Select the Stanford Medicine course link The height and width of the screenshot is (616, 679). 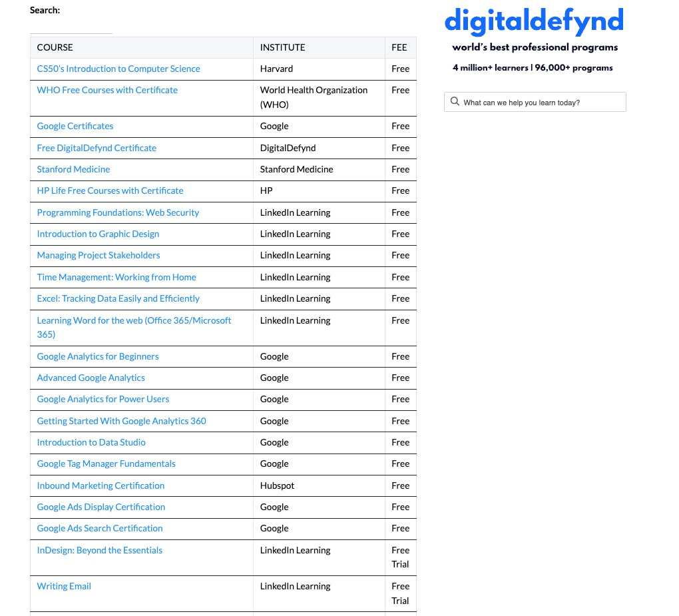click(x=73, y=169)
